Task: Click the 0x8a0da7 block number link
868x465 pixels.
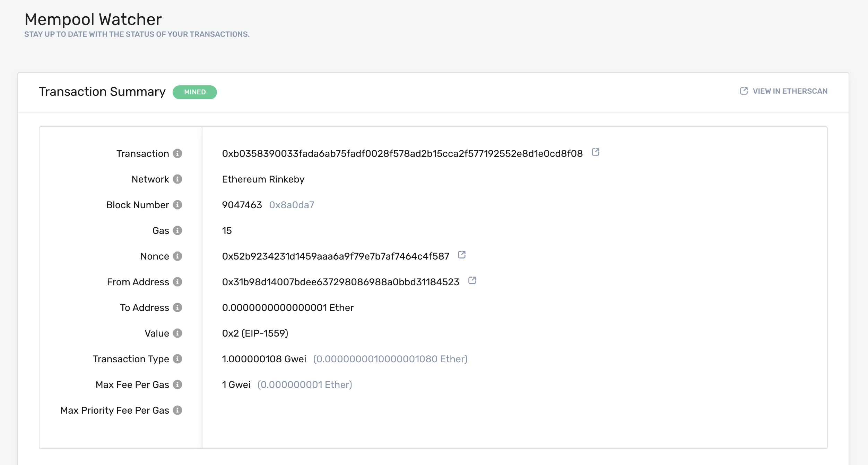Action: (292, 205)
